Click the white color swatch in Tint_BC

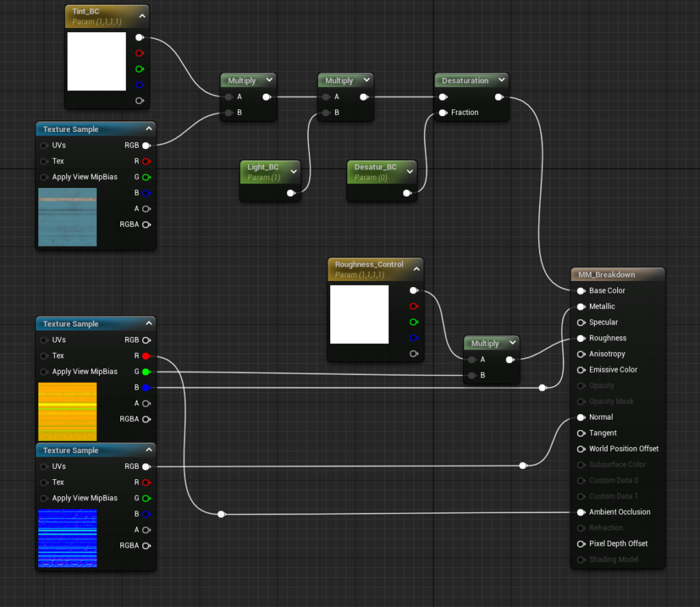pyautogui.click(x=96, y=62)
